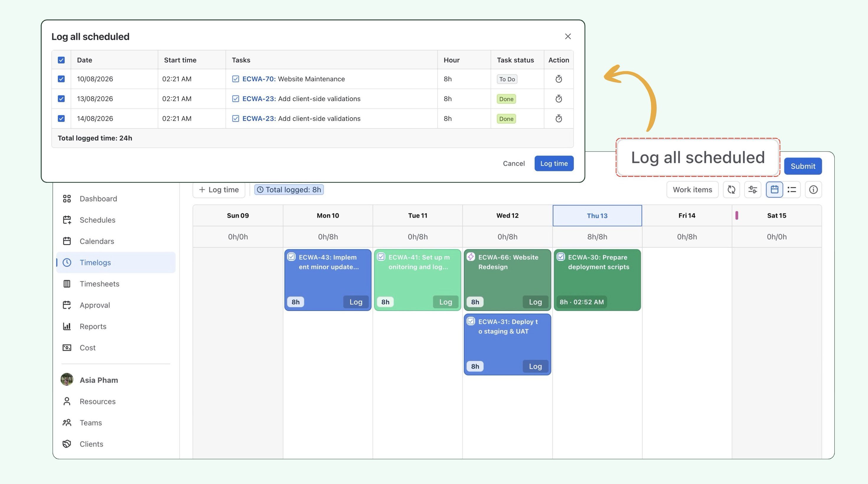This screenshot has width=868, height=484.
Task: Open the ECWA-66 Website Redesign card
Action: 507,280
